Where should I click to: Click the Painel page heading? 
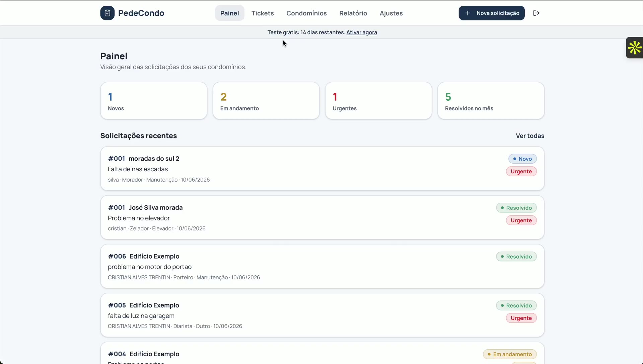(114, 56)
